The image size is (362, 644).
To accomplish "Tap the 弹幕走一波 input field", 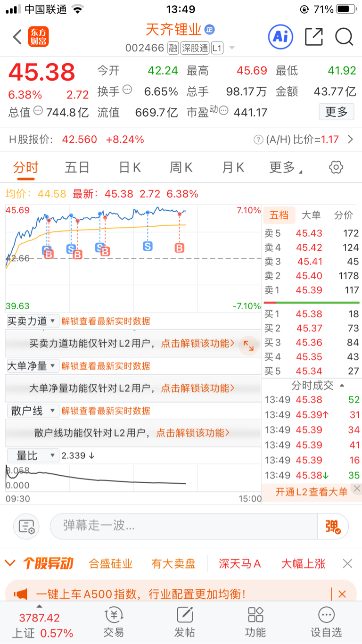I will [184, 526].
